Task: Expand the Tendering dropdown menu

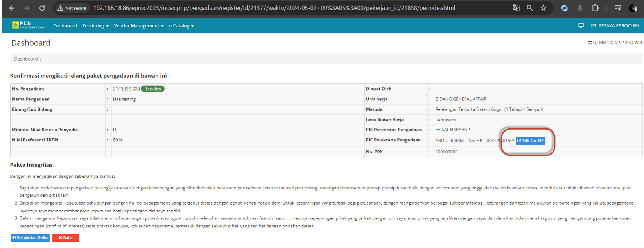Action: [x=95, y=26]
